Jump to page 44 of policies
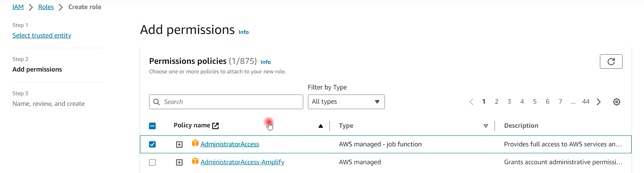Viewport: 644px width, 173px height. click(x=586, y=102)
